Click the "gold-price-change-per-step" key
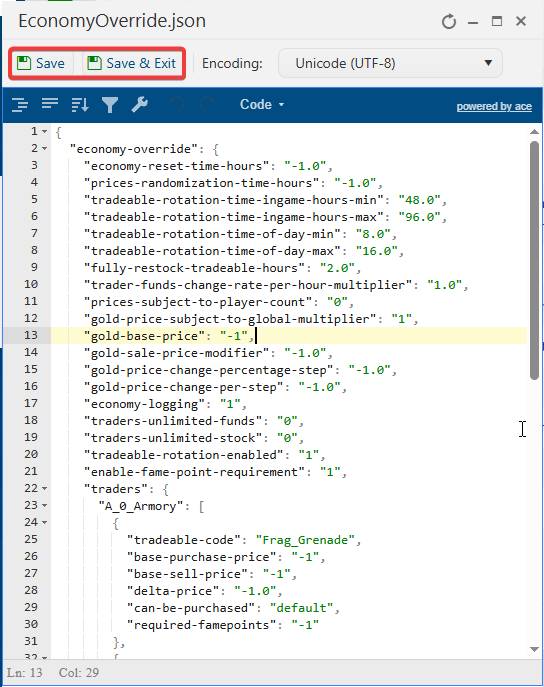Image resolution: width=544 pixels, height=687 pixels. tap(183, 387)
